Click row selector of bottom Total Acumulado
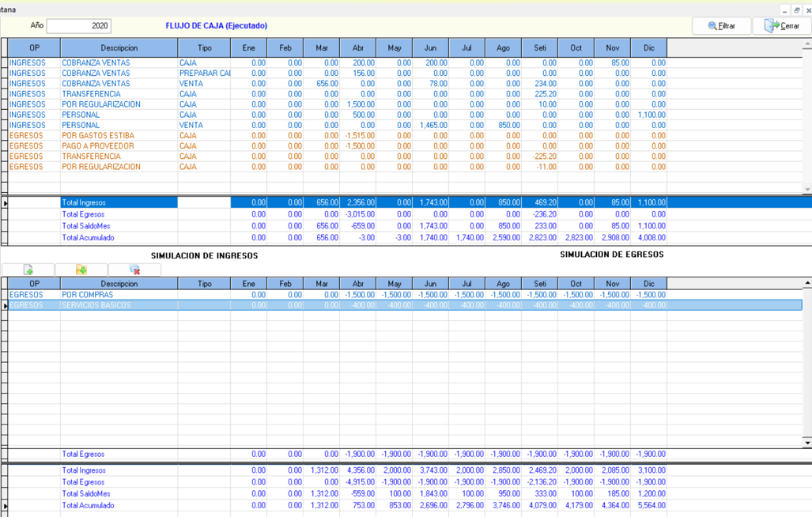 point(5,506)
